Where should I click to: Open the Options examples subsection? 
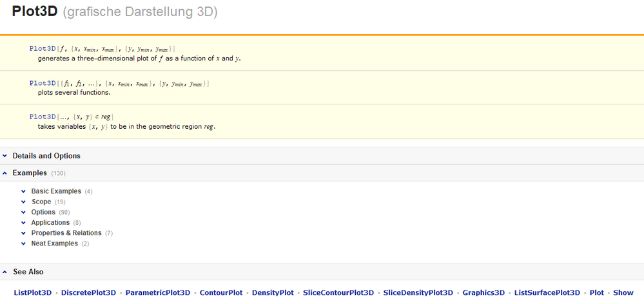tap(44, 212)
